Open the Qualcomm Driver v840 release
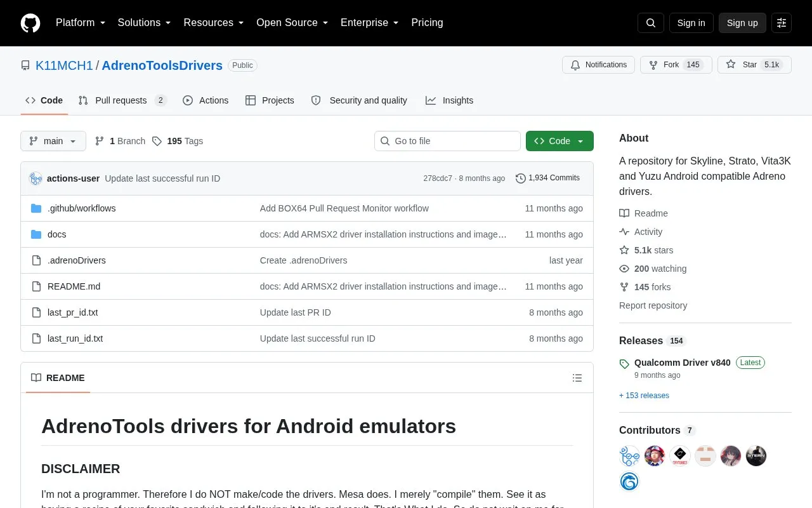812x508 pixels. point(682,363)
